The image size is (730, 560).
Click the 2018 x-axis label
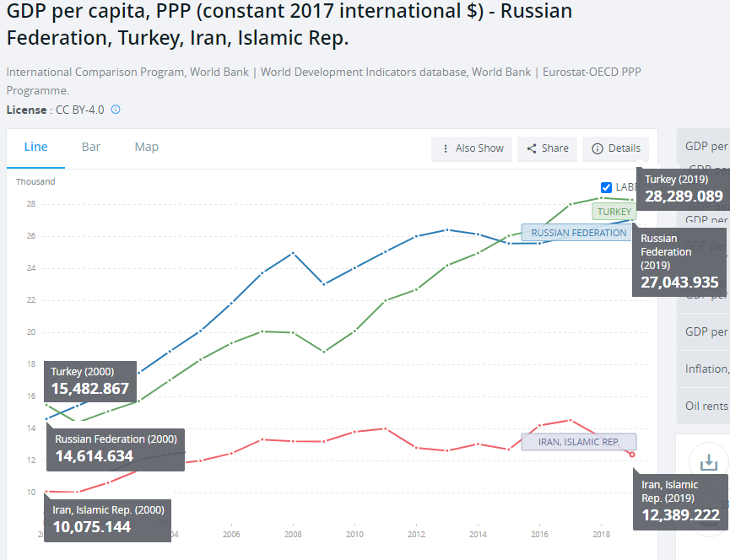[601, 535]
